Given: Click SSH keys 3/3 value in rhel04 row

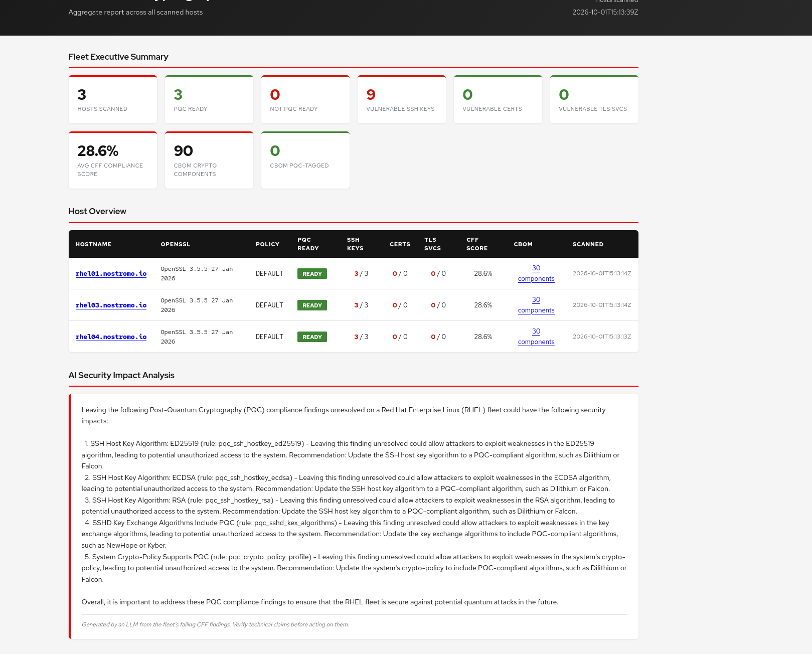Looking at the screenshot, I should coord(361,337).
